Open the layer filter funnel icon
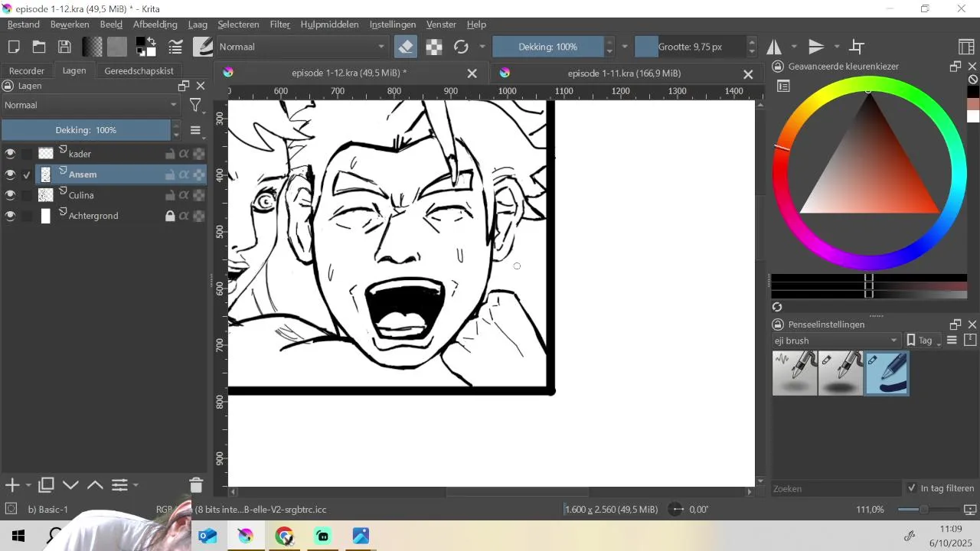Image resolution: width=980 pixels, height=551 pixels. point(196,105)
